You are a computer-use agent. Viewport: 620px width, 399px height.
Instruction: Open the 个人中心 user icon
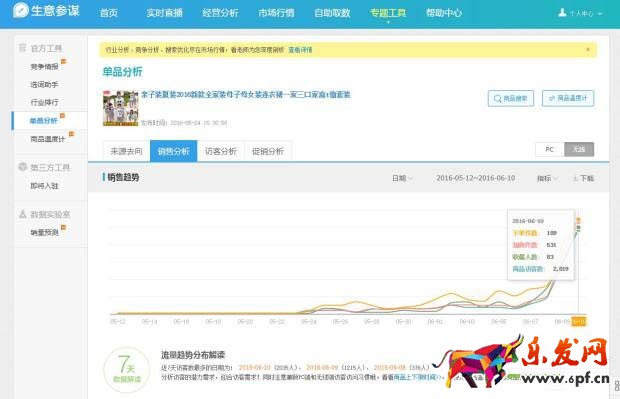pyautogui.click(x=562, y=13)
